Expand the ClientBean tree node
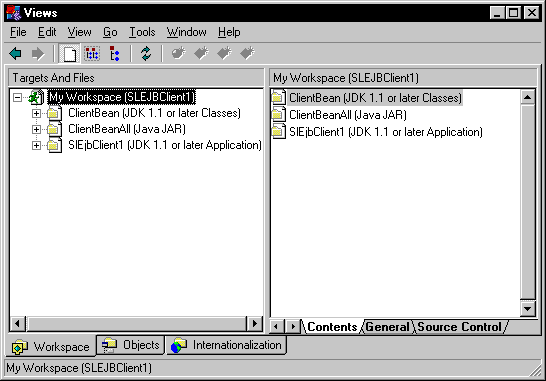The height and width of the screenshot is (381, 546). [36, 113]
